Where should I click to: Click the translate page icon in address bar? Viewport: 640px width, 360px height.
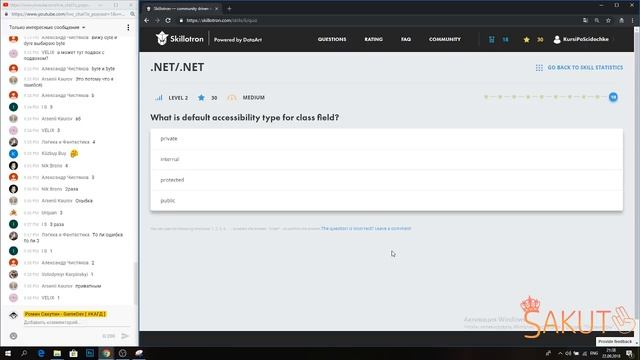point(585,20)
